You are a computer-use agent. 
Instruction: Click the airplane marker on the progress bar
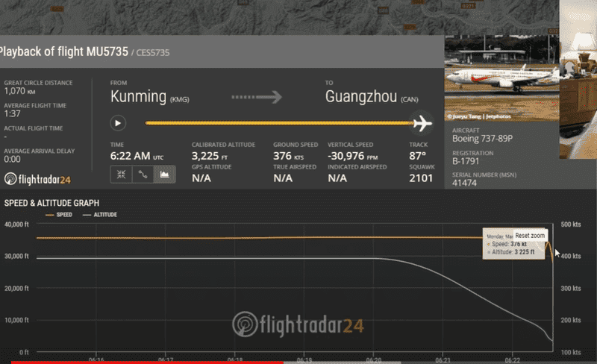pos(422,123)
